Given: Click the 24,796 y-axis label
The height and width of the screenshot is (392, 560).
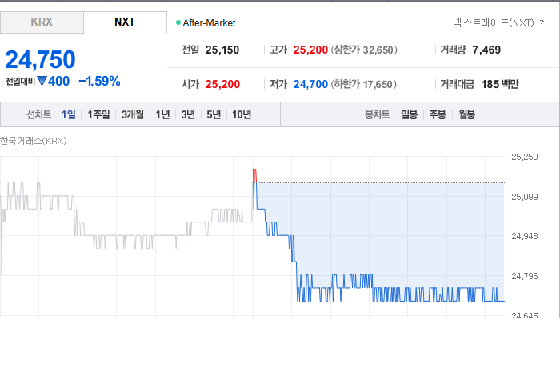Looking at the screenshot, I should pos(524,276).
